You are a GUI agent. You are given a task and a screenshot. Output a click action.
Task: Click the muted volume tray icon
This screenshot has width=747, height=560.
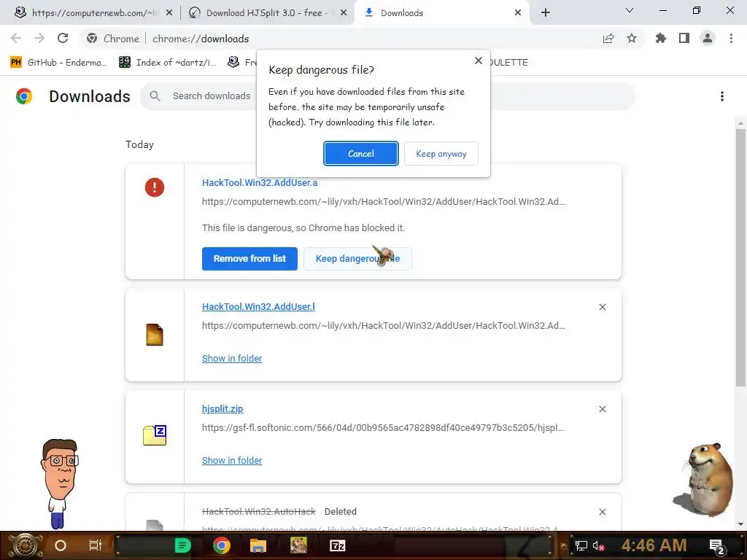(x=598, y=546)
